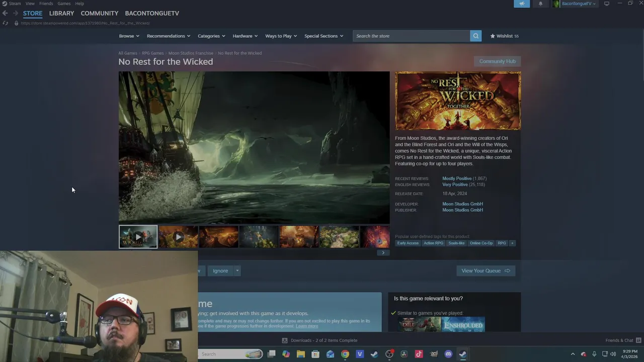Open Task View on Windows taskbar
This screenshot has width=644, height=362.
tap(271, 354)
